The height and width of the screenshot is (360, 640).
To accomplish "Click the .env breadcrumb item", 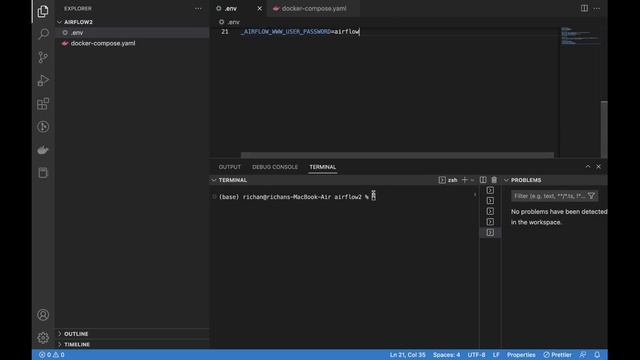I will click(x=230, y=22).
